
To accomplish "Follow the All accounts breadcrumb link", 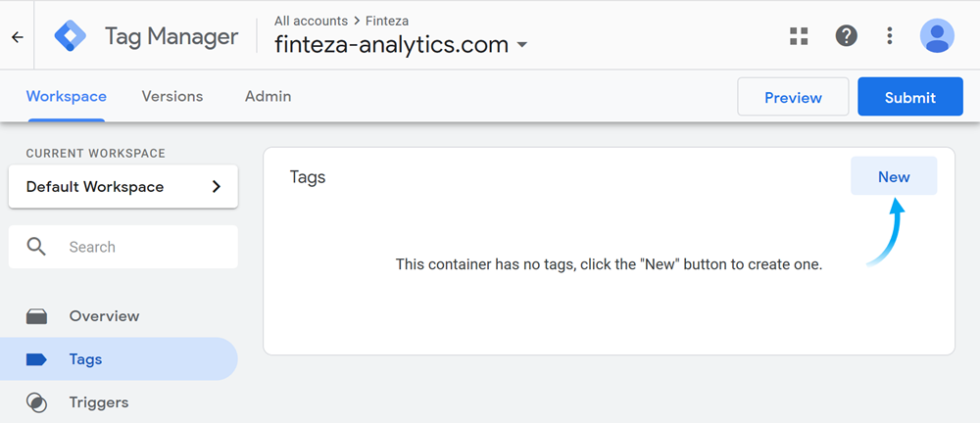I will click(x=311, y=20).
